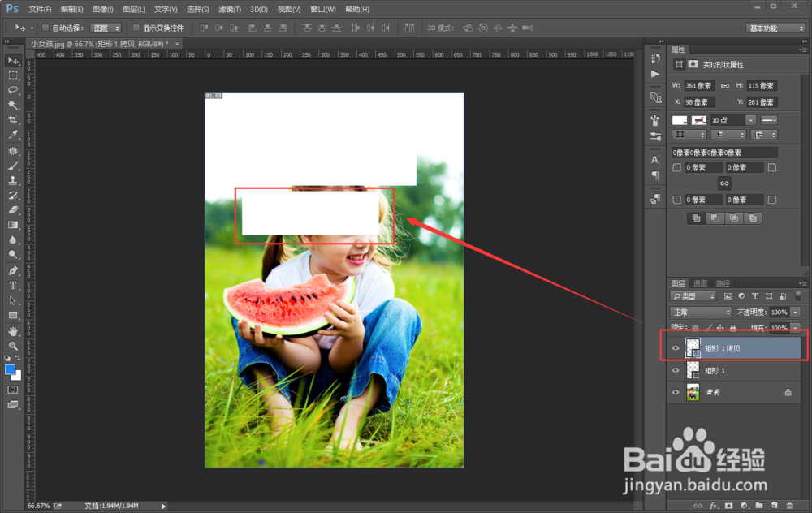Select the Horizontal Type tool
812x513 pixels.
[x=13, y=285]
